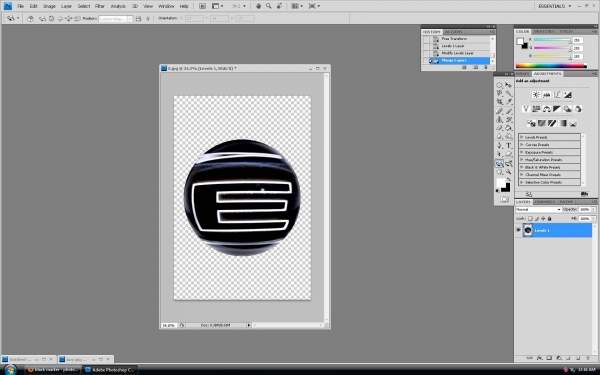Select the Healing Brush tool

[499, 111]
